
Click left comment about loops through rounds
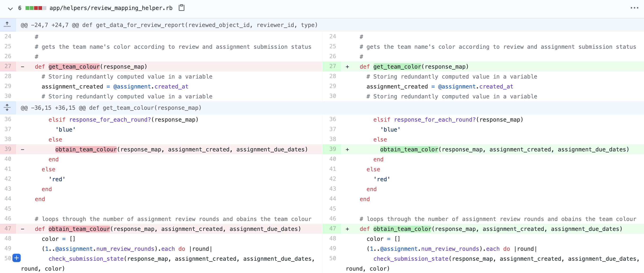(173, 219)
